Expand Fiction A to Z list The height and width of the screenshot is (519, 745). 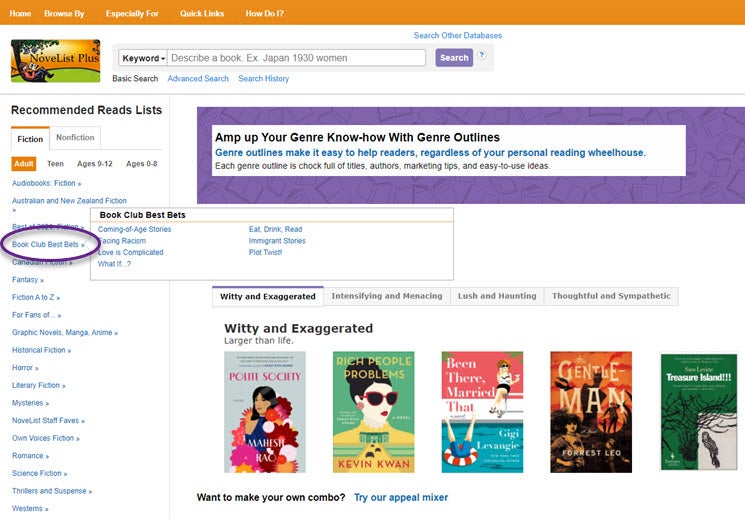36,297
